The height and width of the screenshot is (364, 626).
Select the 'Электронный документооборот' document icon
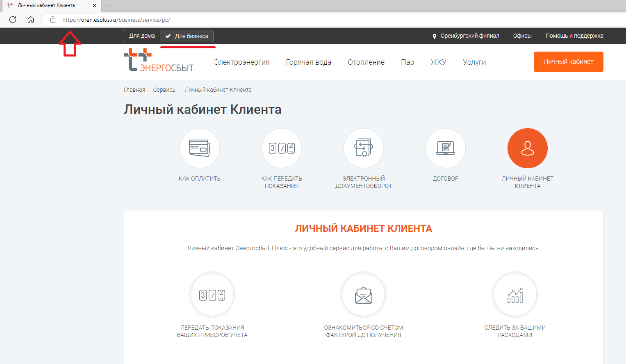(x=364, y=148)
